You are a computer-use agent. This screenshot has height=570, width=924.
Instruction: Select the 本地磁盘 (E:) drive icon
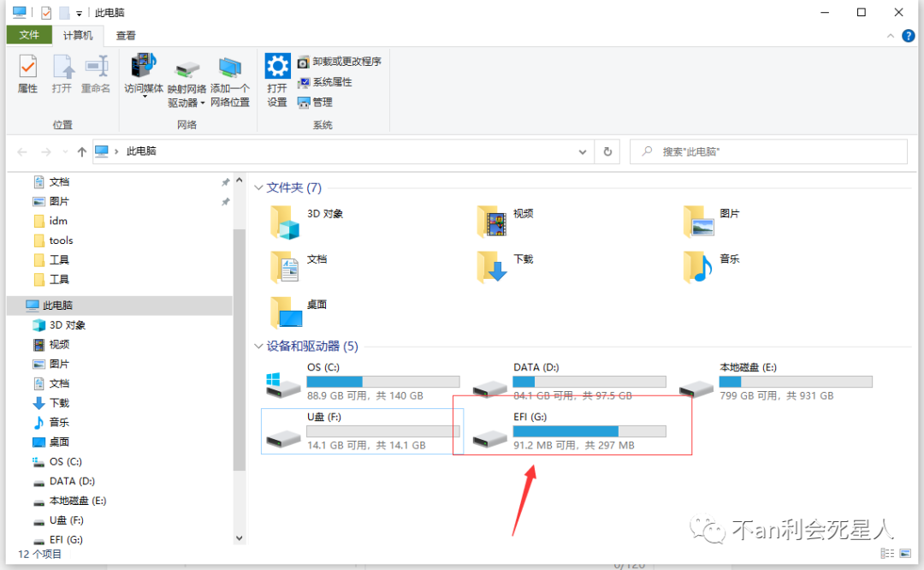tap(696, 389)
